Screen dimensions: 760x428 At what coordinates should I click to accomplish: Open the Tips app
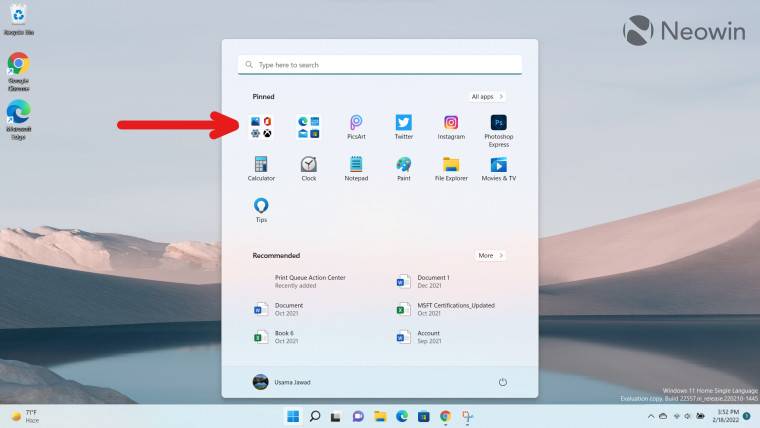[261, 210]
